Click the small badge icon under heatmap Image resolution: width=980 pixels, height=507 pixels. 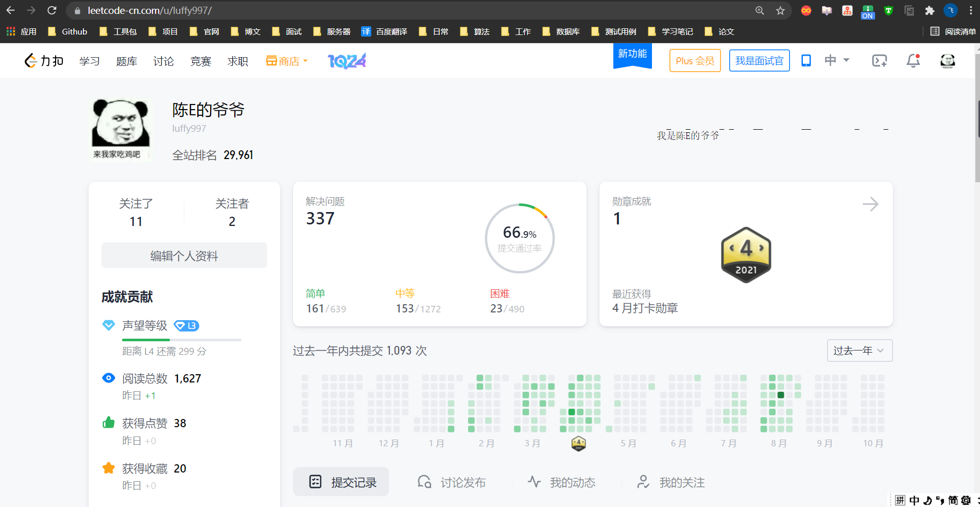pos(579,443)
